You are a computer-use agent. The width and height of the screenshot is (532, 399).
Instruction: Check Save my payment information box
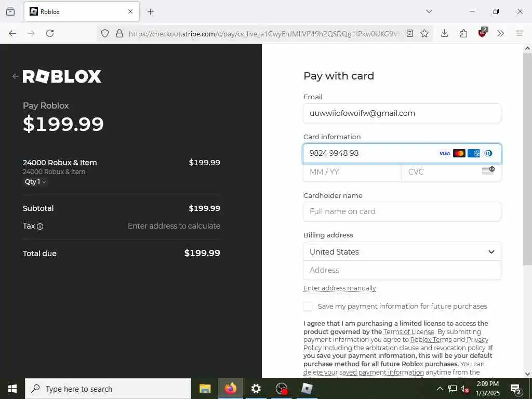coord(308,307)
